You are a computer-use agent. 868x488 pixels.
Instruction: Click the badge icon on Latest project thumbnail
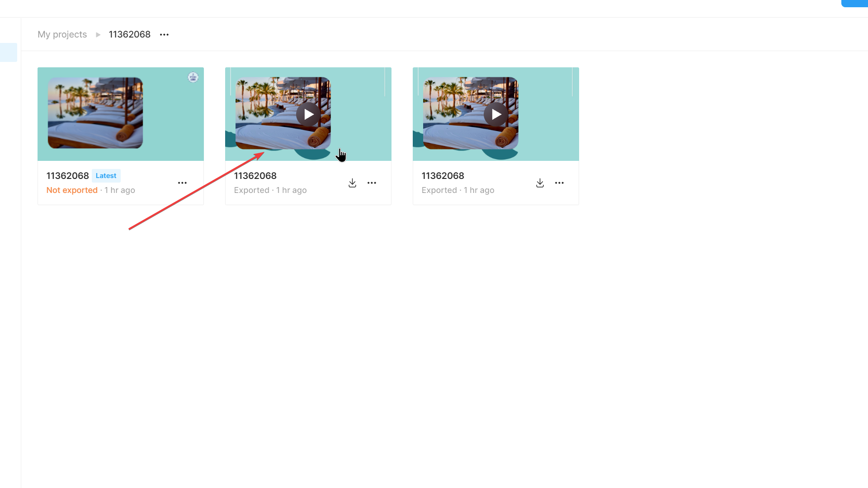click(193, 77)
